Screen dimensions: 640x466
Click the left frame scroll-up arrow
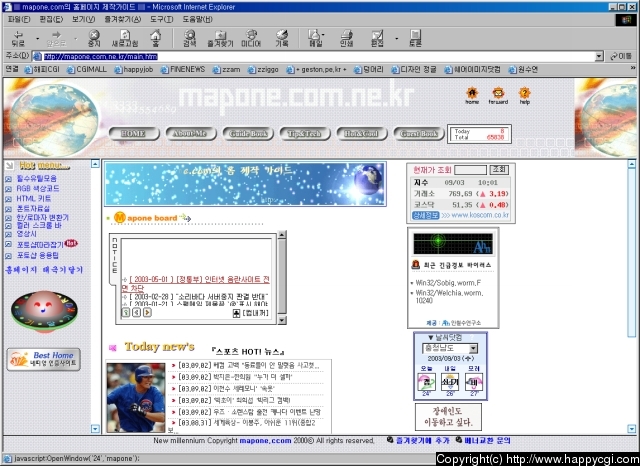[x=95, y=164]
